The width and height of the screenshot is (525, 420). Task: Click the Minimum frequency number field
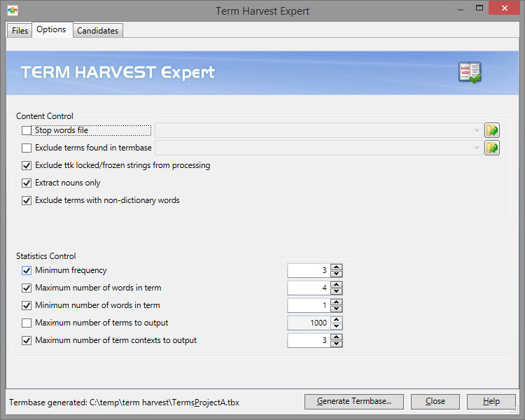tap(309, 270)
